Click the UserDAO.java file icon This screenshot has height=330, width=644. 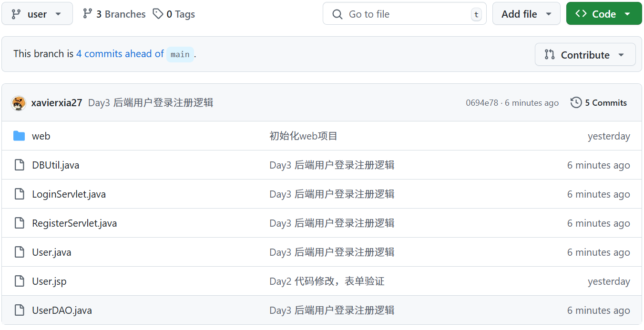pyautogui.click(x=19, y=310)
